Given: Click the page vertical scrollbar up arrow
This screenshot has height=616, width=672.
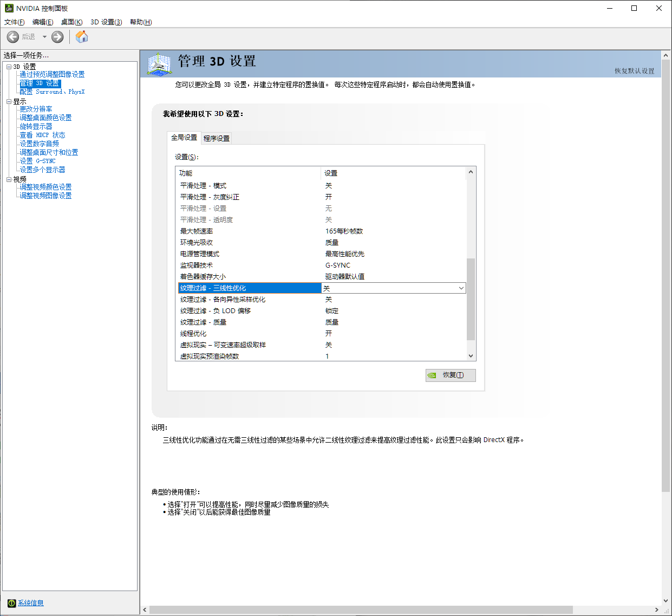Looking at the screenshot, I should (x=666, y=55).
